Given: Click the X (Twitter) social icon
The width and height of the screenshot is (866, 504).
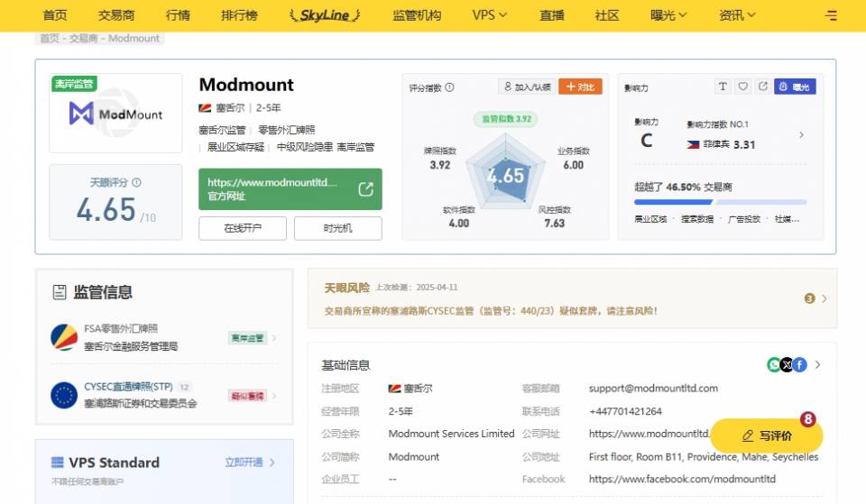Looking at the screenshot, I should [787, 365].
